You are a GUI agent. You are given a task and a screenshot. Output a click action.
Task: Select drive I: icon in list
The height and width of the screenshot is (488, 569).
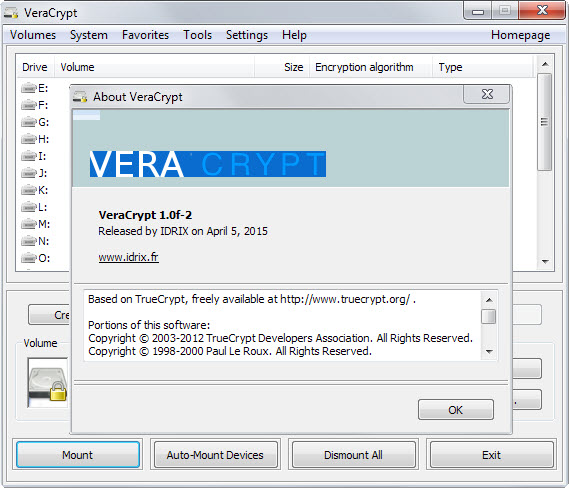coord(28,156)
